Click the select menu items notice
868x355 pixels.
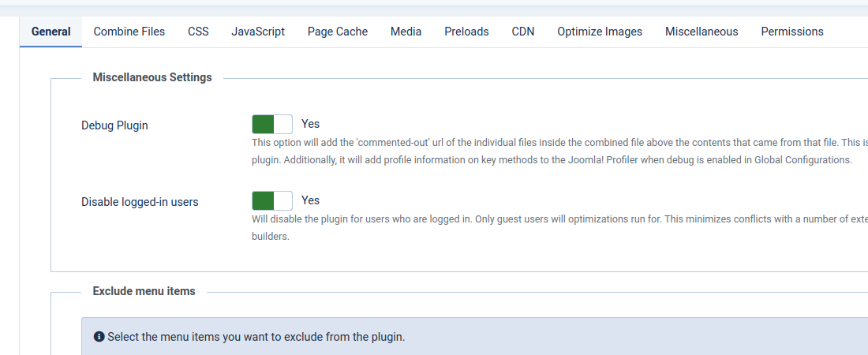coord(474,336)
